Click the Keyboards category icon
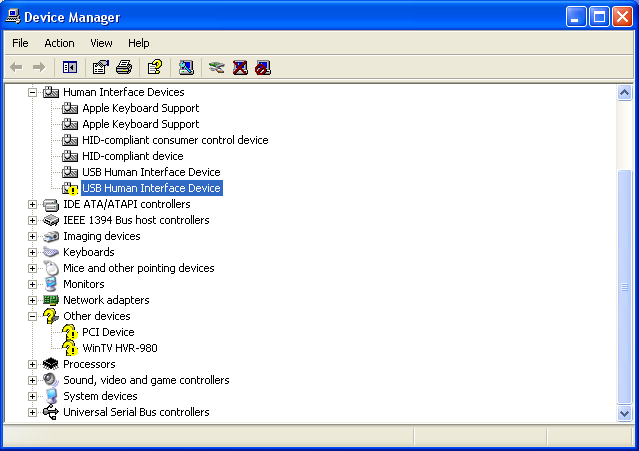Image resolution: width=639 pixels, height=451 pixels. point(51,252)
